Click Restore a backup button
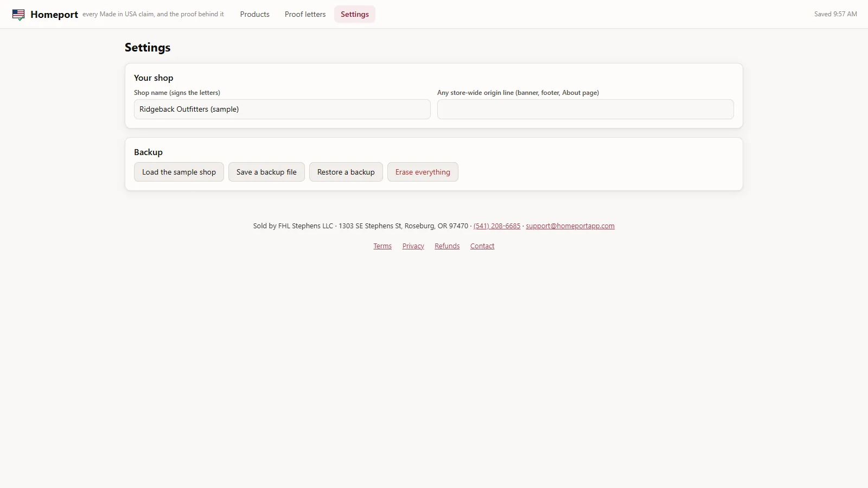 tap(346, 172)
